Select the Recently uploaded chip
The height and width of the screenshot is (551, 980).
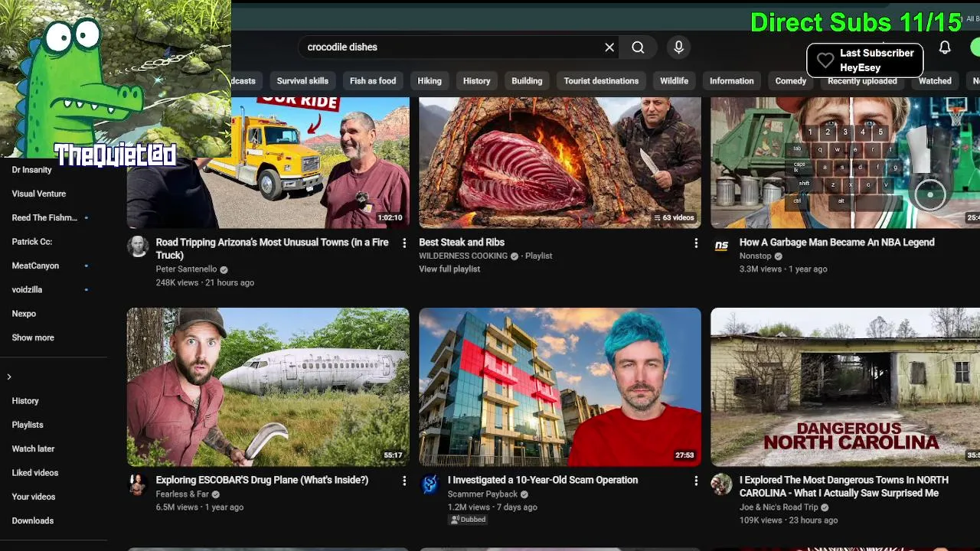[x=862, y=83]
